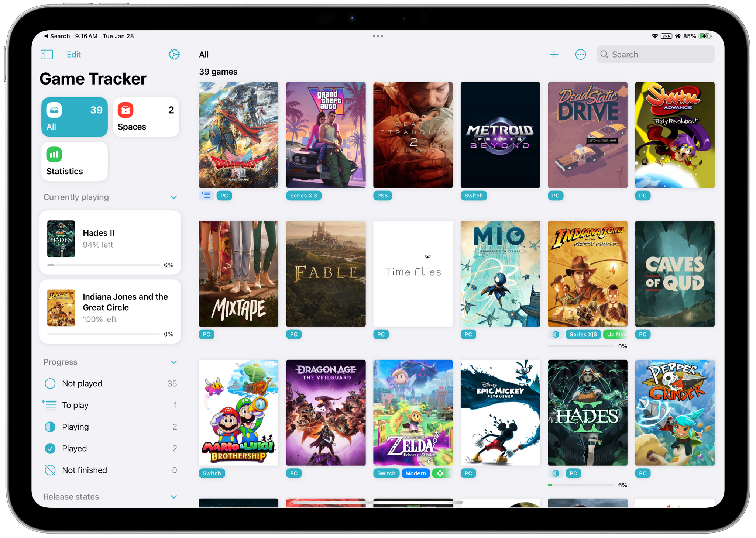756x538 pixels.
Task: Open Pepper Grinder cover
Action: (675, 413)
